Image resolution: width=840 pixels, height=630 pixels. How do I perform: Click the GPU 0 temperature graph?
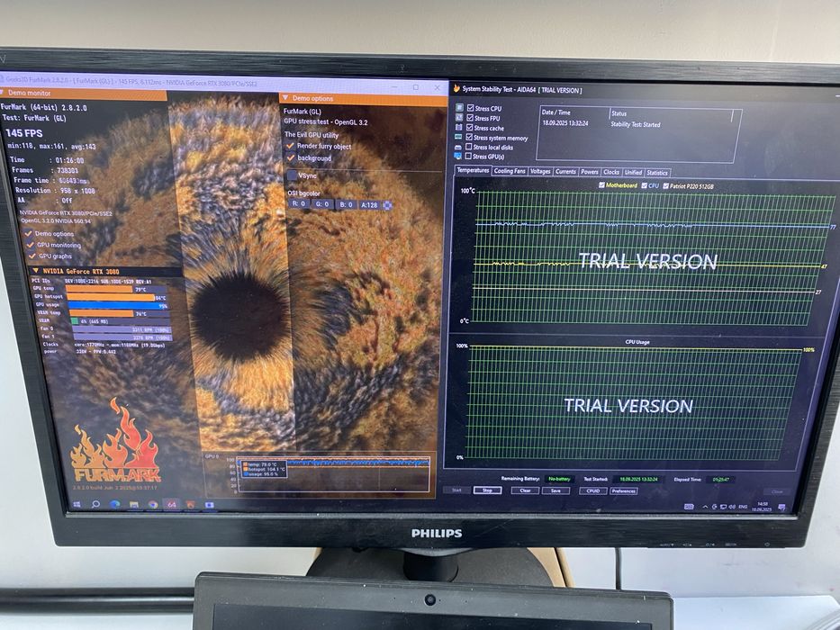coord(333,473)
